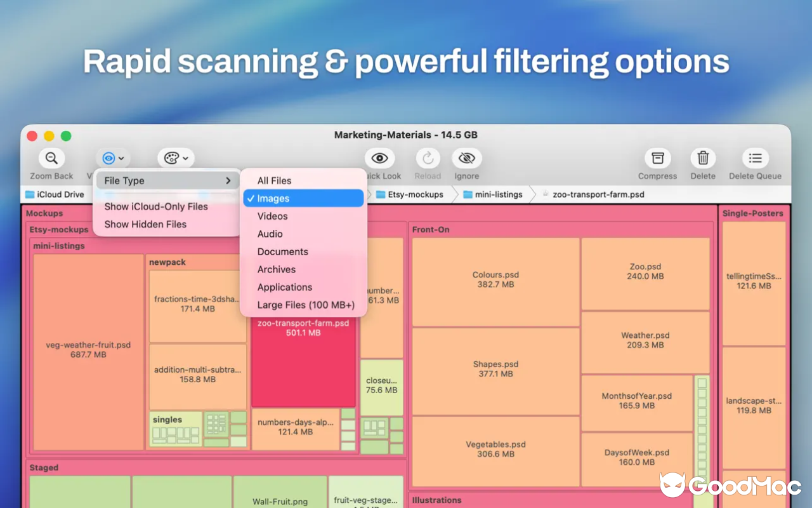Click the Reload icon
This screenshot has height=508, width=812.
[428, 158]
